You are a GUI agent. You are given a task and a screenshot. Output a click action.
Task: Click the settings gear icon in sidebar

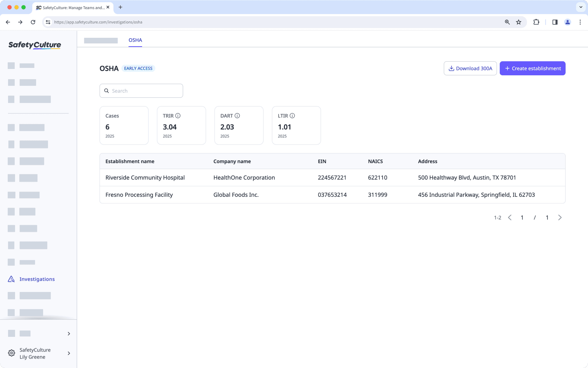click(12, 353)
